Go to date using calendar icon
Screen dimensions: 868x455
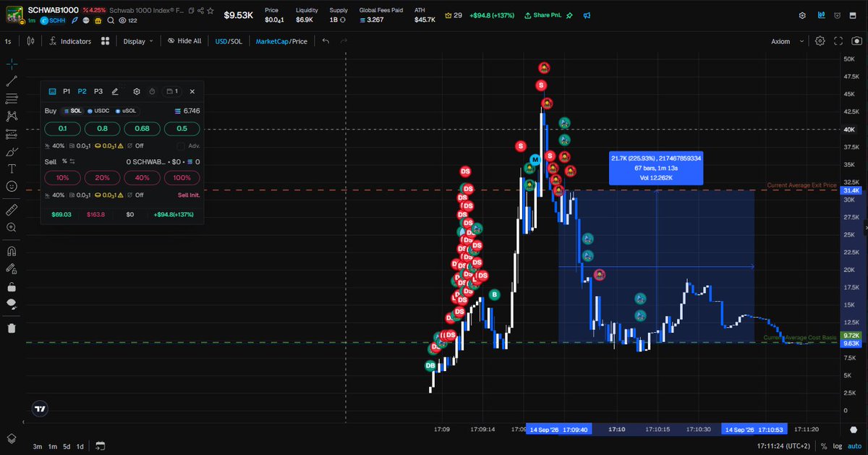101,446
